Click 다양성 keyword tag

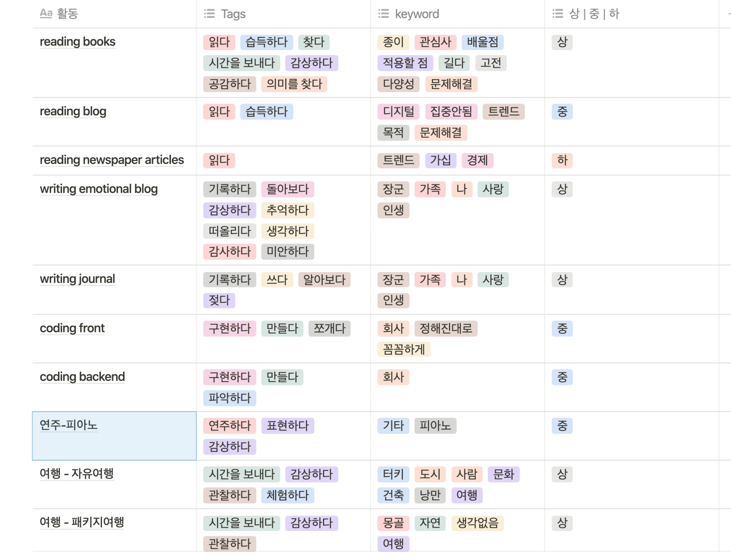[x=399, y=84]
